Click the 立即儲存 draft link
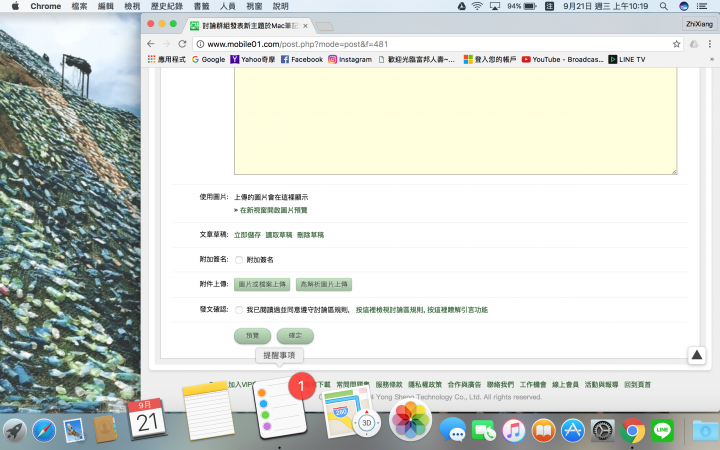Viewport: 720px width, 450px height. [247, 235]
